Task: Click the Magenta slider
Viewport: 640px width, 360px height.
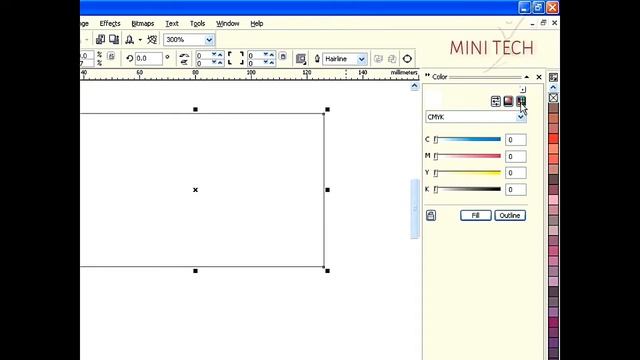Action: (467, 156)
